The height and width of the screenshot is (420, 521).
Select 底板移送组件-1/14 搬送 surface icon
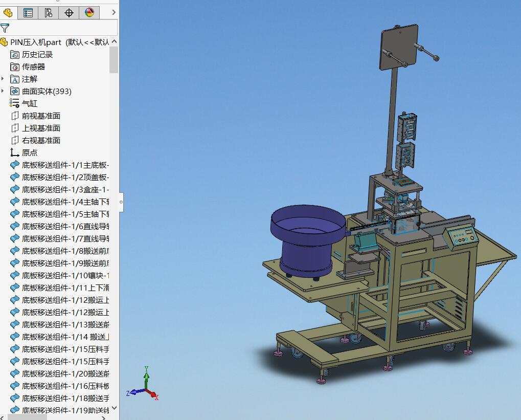tap(15, 337)
